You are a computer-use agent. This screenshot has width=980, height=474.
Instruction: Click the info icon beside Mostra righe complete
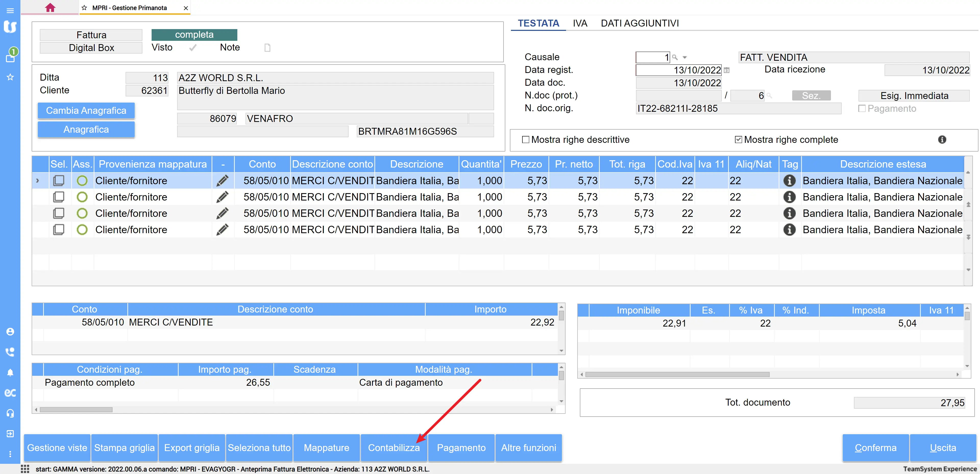click(942, 140)
